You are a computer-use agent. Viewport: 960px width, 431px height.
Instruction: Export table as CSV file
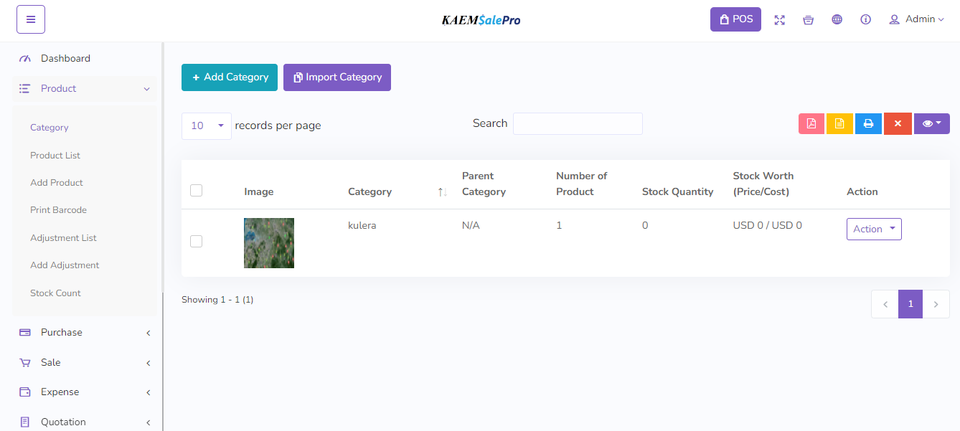pyautogui.click(x=840, y=124)
